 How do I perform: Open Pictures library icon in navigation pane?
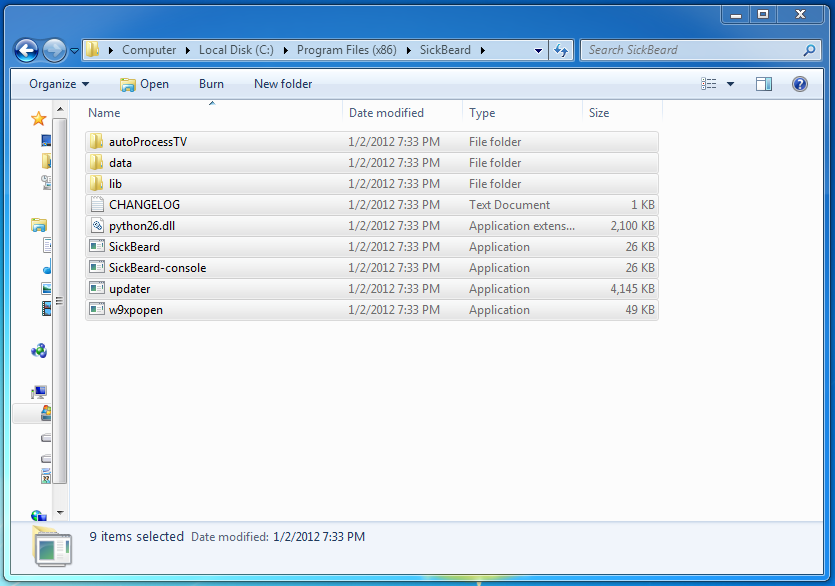[46, 288]
